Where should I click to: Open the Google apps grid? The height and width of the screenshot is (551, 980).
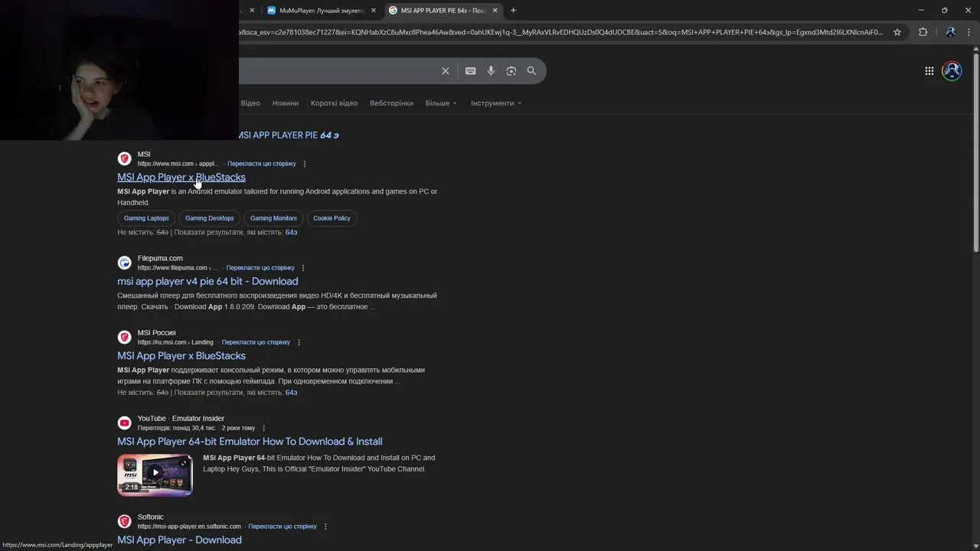(929, 71)
